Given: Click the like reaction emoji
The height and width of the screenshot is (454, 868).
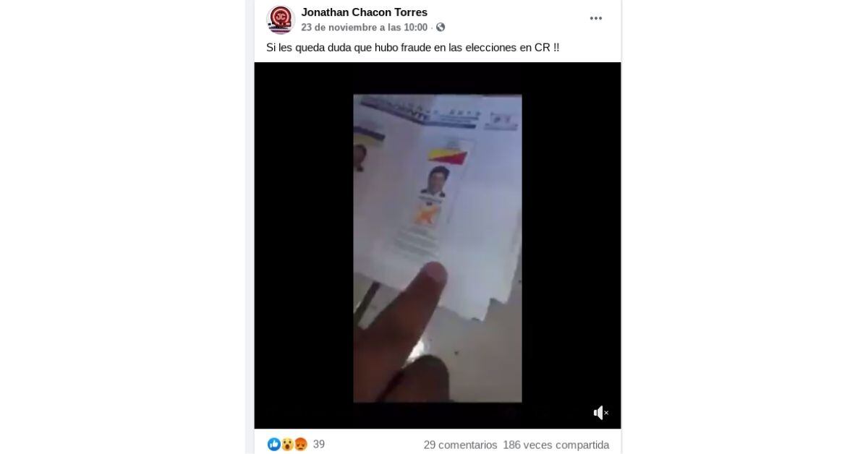Looking at the screenshot, I should point(273,445).
